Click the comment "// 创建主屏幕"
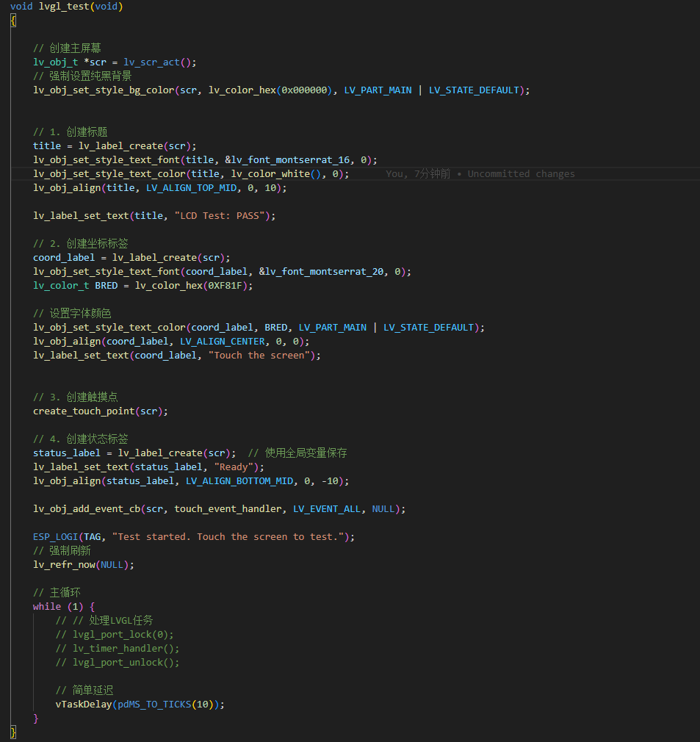This screenshot has width=700, height=742. [x=67, y=48]
